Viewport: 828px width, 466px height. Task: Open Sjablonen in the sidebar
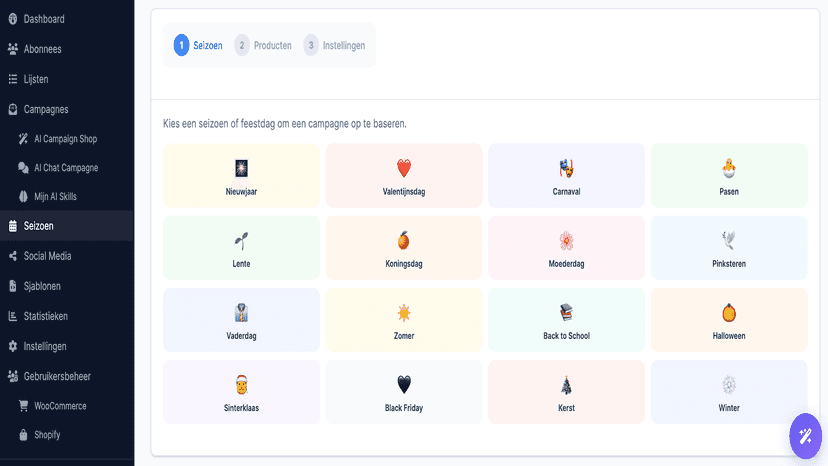pyautogui.click(x=67, y=286)
